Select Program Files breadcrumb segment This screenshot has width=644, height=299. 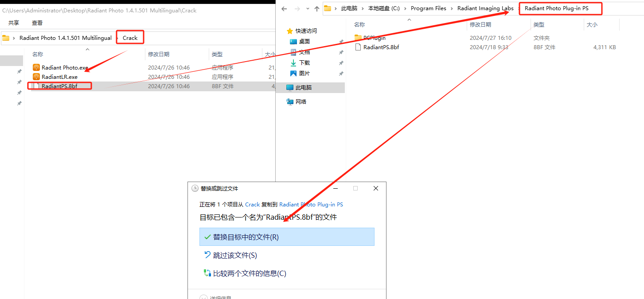(x=429, y=8)
